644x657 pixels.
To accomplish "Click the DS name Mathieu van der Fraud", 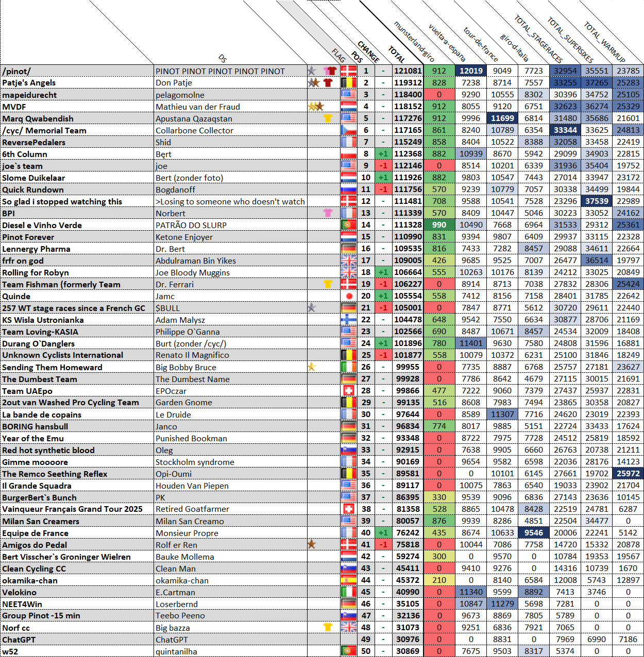I will point(198,107).
